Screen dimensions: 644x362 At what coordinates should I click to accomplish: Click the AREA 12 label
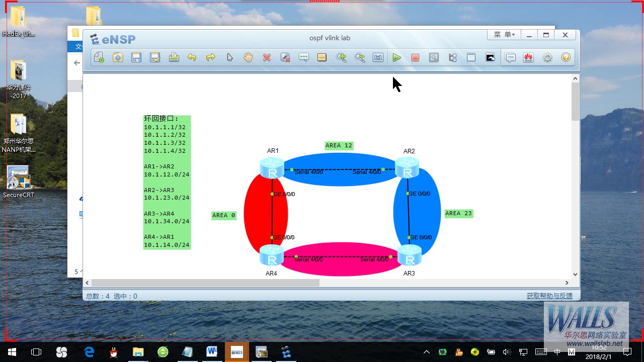[339, 145]
